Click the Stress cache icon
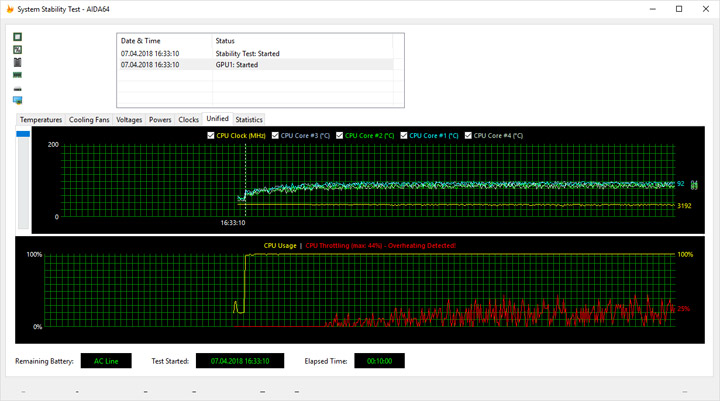The height and width of the screenshot is (401, 720). (x=17, y=62)
